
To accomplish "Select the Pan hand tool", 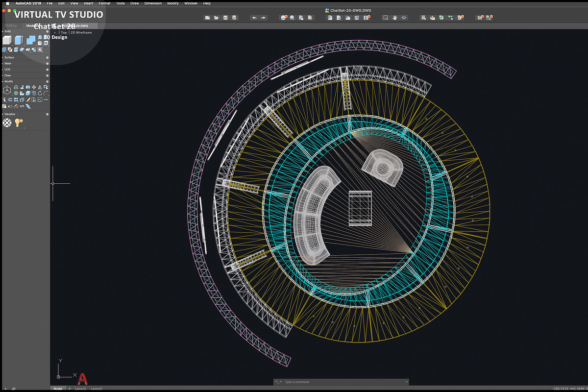I will (x=394, y=18).
